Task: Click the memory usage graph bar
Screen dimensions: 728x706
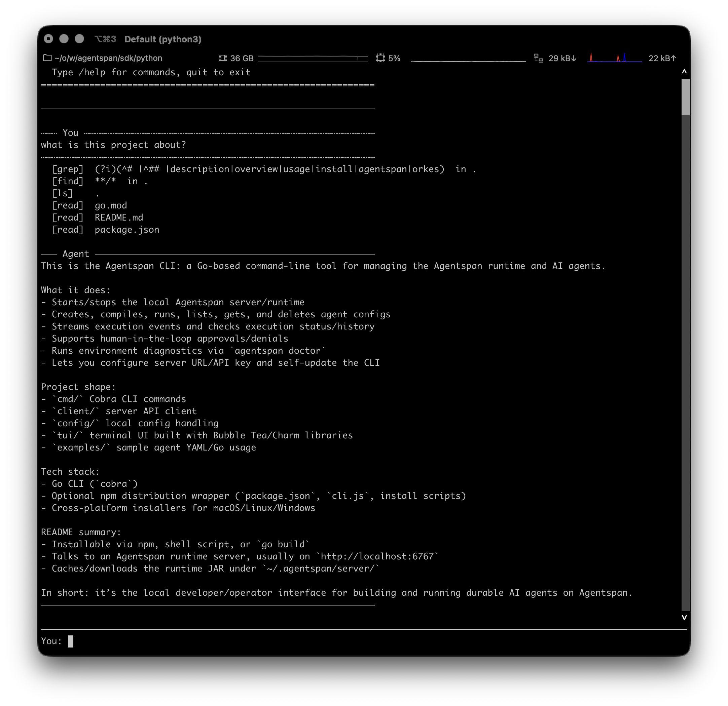Action: click(x=313, y=58)
